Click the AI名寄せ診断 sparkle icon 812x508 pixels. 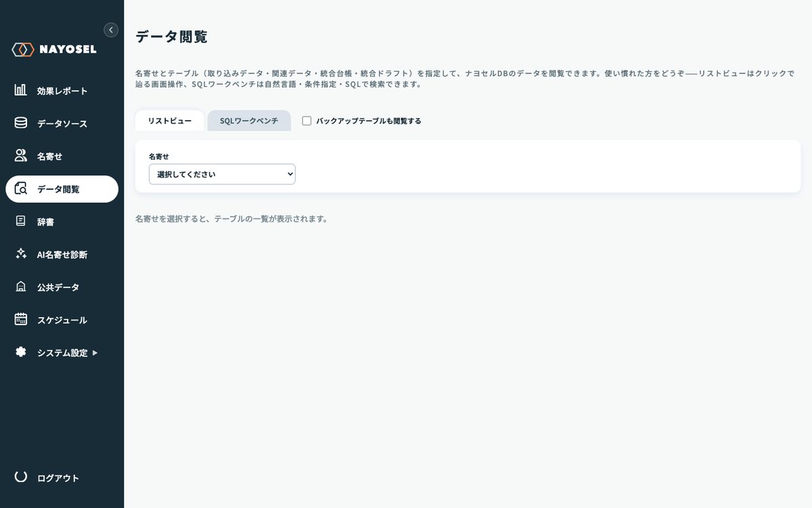click(21, 254)
